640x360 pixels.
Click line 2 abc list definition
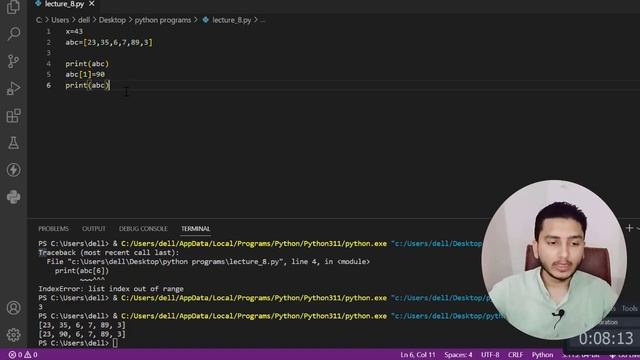109,42
